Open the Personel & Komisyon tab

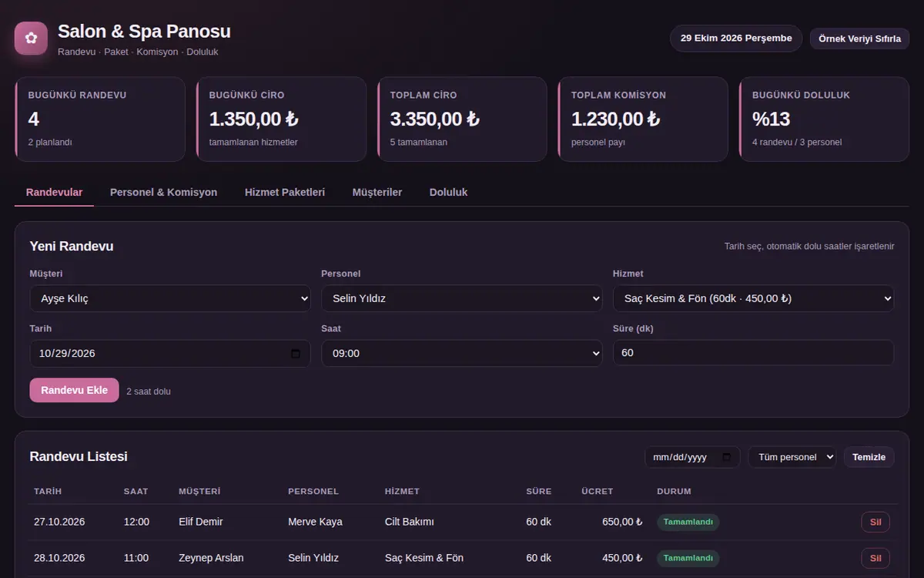(x=163, y=192)
